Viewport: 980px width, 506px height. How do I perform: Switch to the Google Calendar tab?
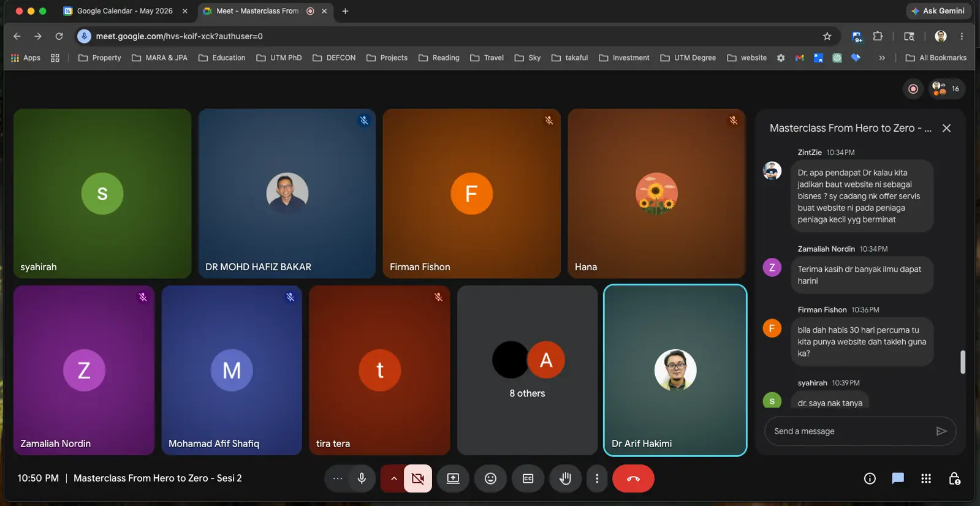point(125,11)
